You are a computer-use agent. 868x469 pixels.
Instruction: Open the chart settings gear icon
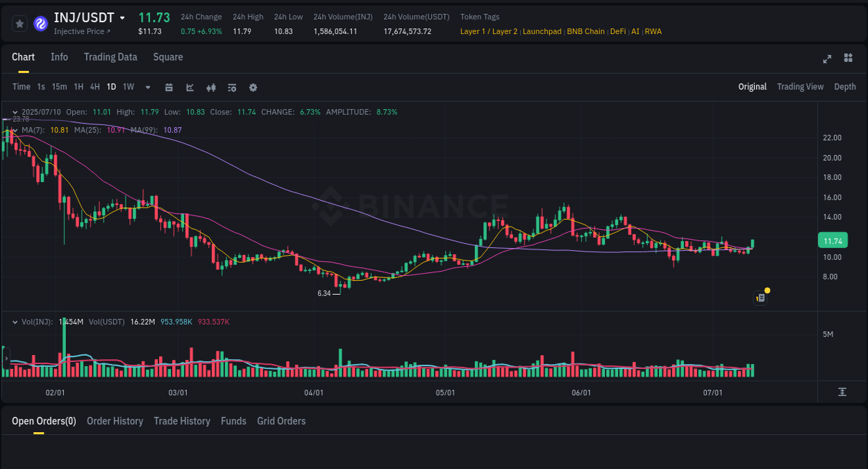click(x=253, y=87)
